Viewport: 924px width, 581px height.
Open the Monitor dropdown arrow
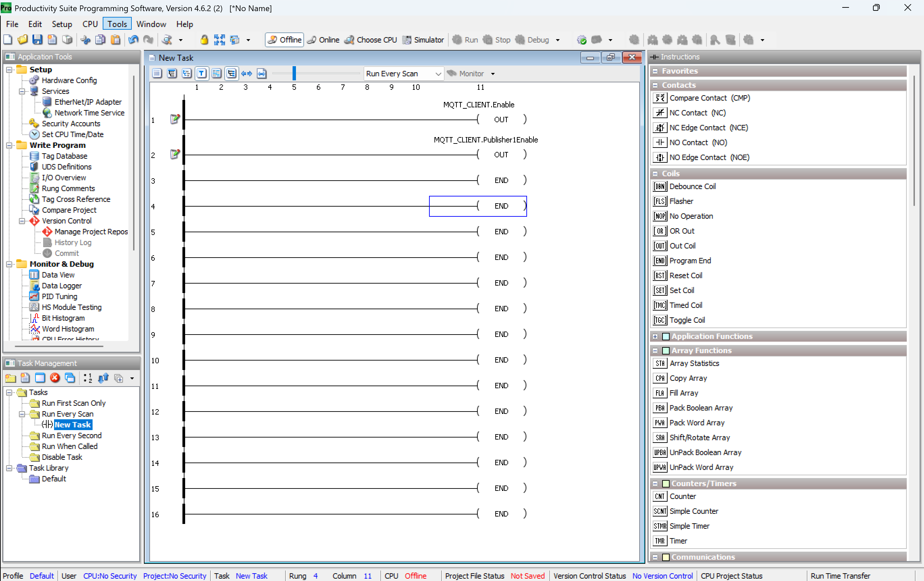coord(493,74)
